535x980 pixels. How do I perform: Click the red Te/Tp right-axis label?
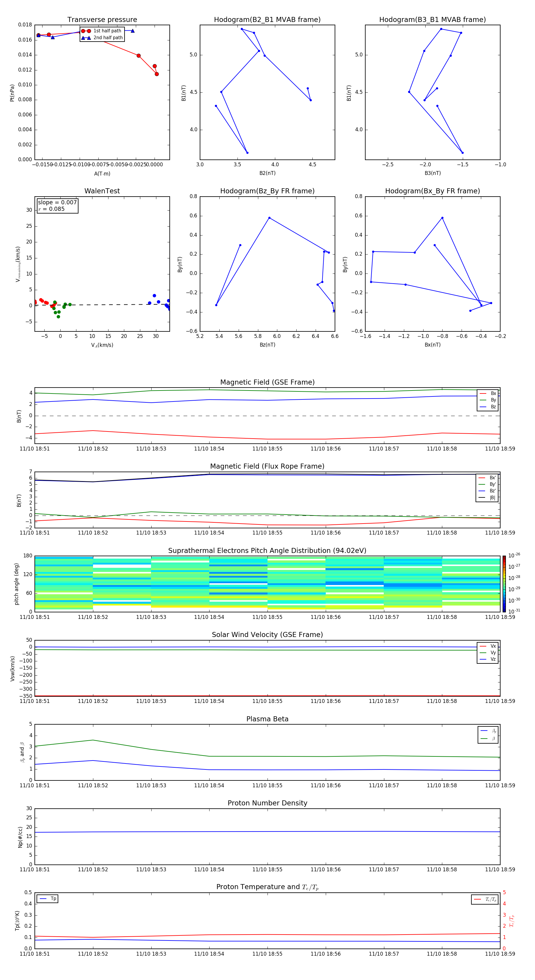(x=512, y=921)
